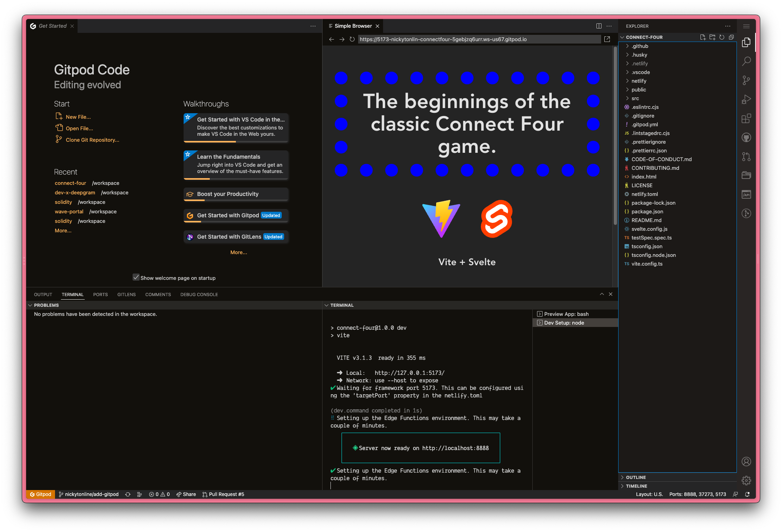This screenshot has height=532, width=782.
Task: Open the GitHub panel in activity bar
Action: 746,137
